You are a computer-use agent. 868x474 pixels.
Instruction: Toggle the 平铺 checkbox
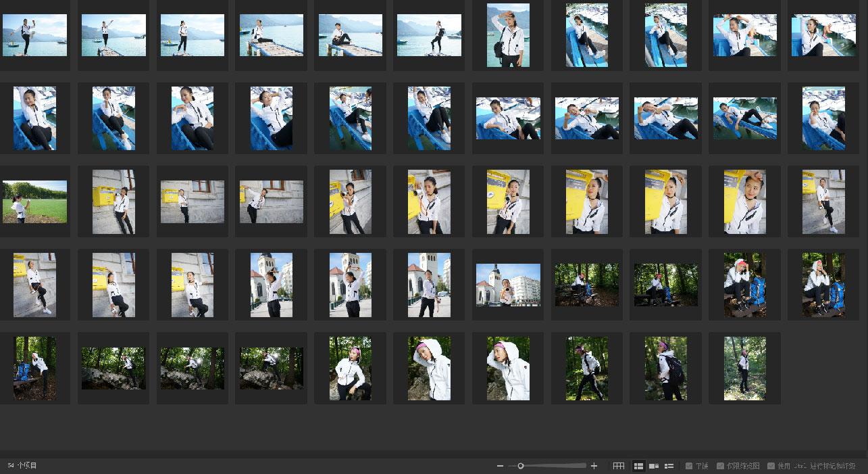(689, 466)
